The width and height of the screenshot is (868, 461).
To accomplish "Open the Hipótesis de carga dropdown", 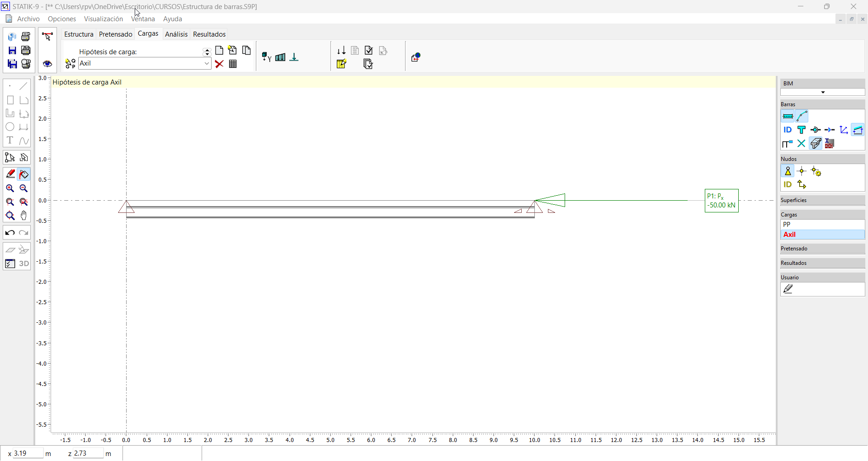I will coord(207,64).
